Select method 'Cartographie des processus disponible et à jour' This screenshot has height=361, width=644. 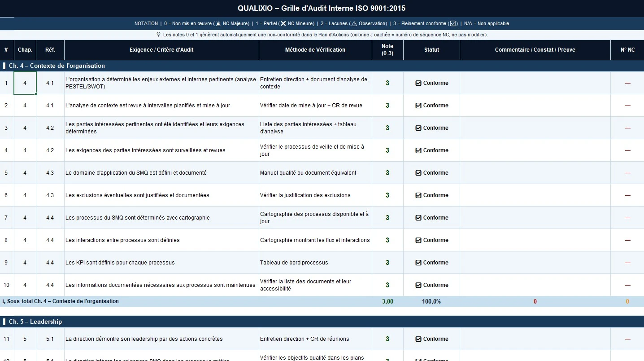click(315, 218)
